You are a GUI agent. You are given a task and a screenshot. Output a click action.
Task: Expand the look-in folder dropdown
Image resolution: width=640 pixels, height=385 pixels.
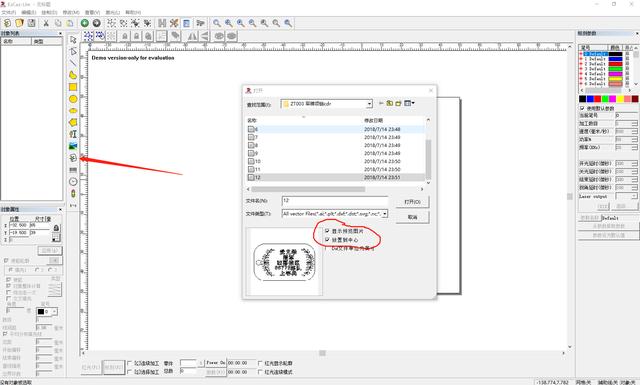369,104
